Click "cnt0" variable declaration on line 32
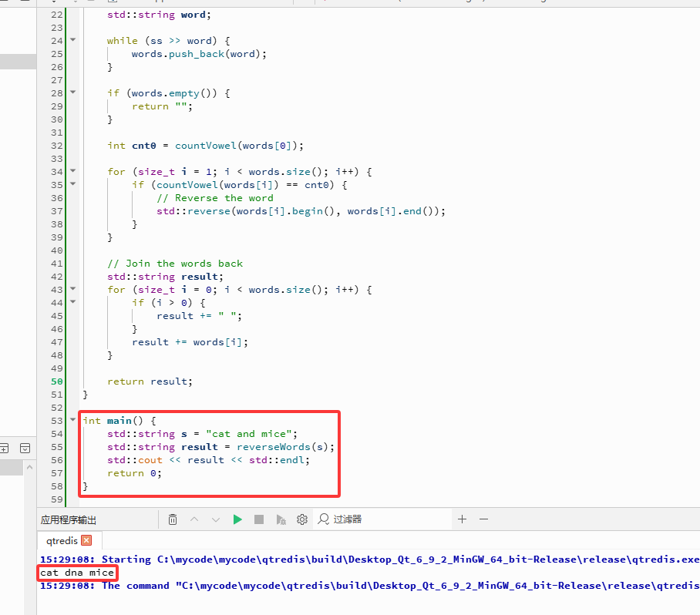Screen dimensions: 700x615 pyautogui.click(x=143, y=146)
